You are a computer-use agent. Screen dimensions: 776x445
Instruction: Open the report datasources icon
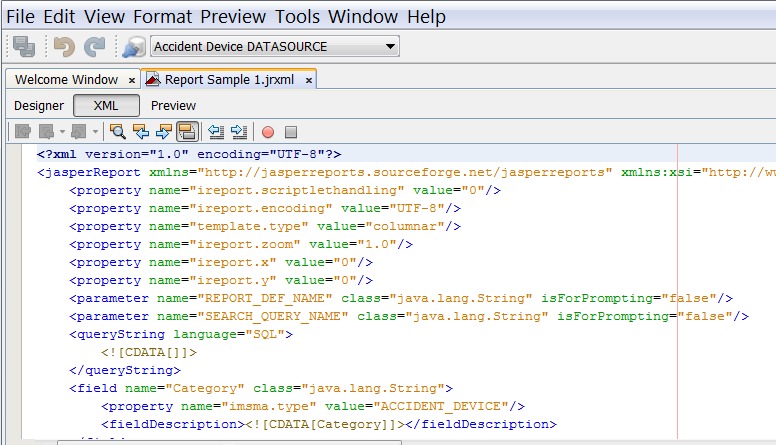pos(133,46)
